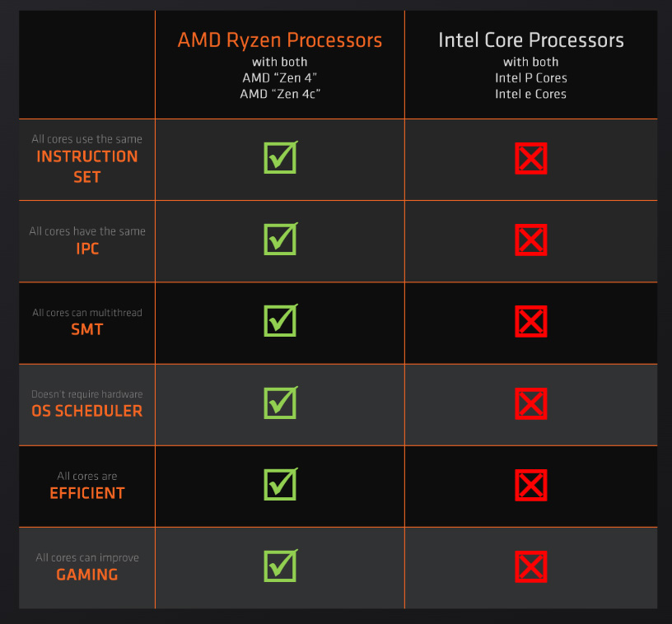This screenshot has height=624, width=672.
Task: Click the SMT row label
Action: click(87, 329)
